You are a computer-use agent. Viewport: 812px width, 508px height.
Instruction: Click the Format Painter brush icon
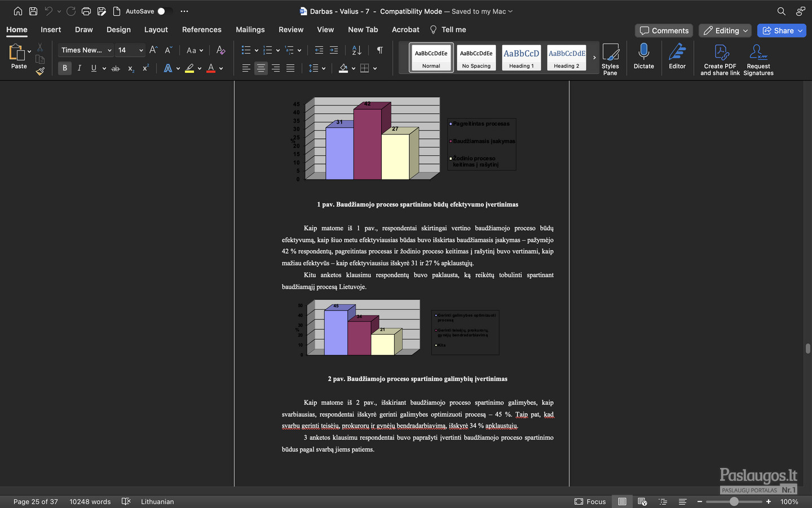coord(40,71)
